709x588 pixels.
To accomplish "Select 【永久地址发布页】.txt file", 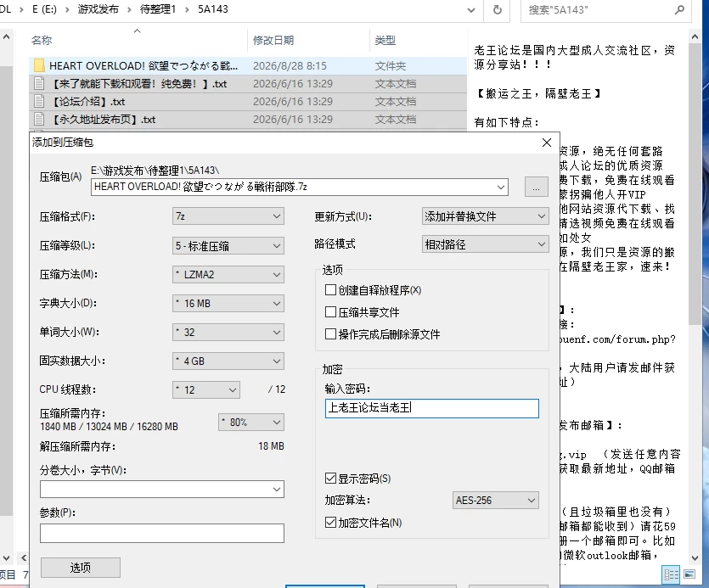I will point(248,120).
